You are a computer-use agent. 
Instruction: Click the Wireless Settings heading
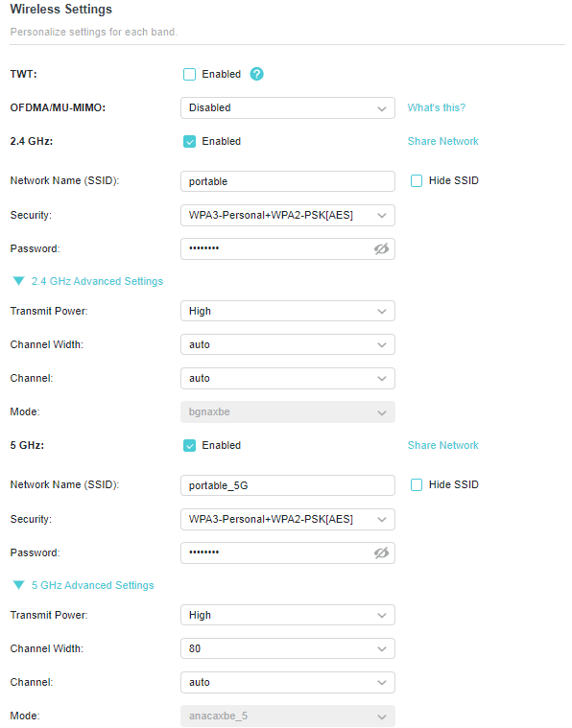(60, 10)
